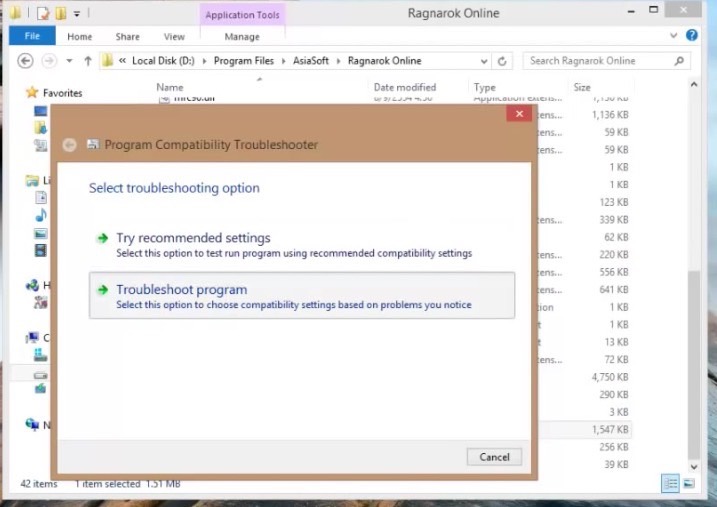Click AsiaSoft in address path
Screen dimensions: 717x507
[310, 61]
